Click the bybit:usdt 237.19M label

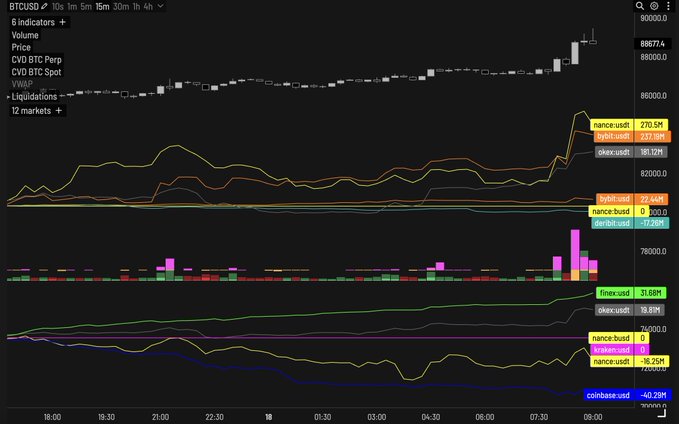tap(632, 136)
